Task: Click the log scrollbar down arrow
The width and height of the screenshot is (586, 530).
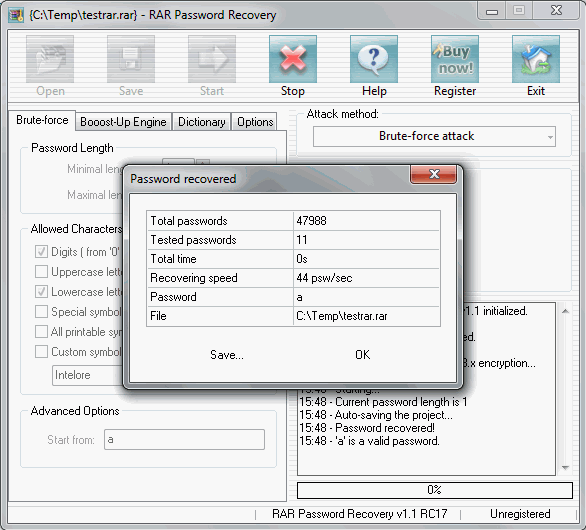Action: (565, 468)
